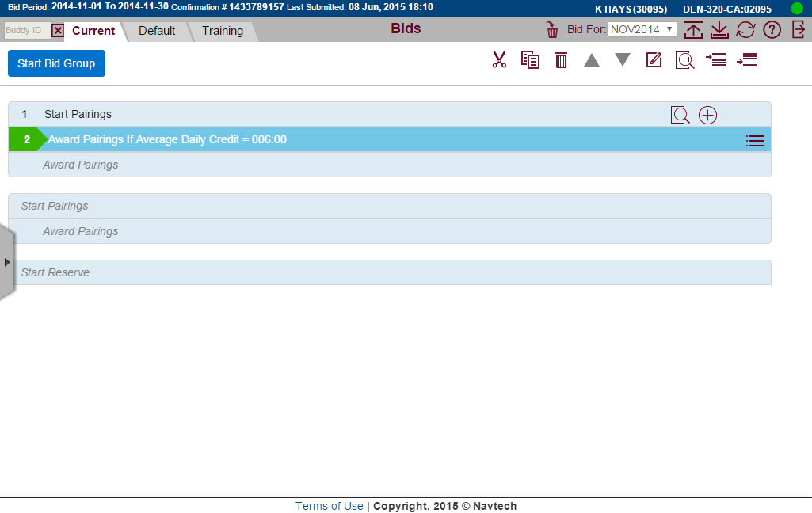812x513 pixels.
Task: Clear Buddy ID with X button
Action: click(x=58, y=31)
